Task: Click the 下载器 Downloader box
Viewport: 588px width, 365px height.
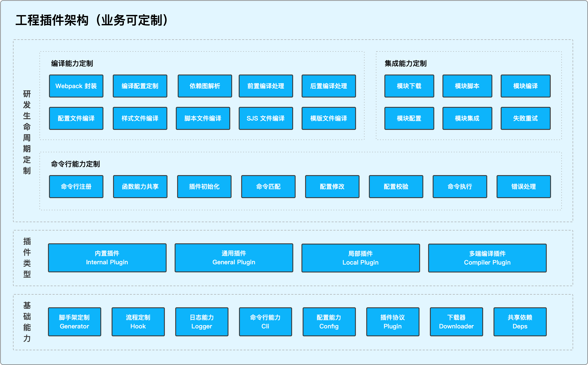Action: pyautogui.click(x=456, y=322)
